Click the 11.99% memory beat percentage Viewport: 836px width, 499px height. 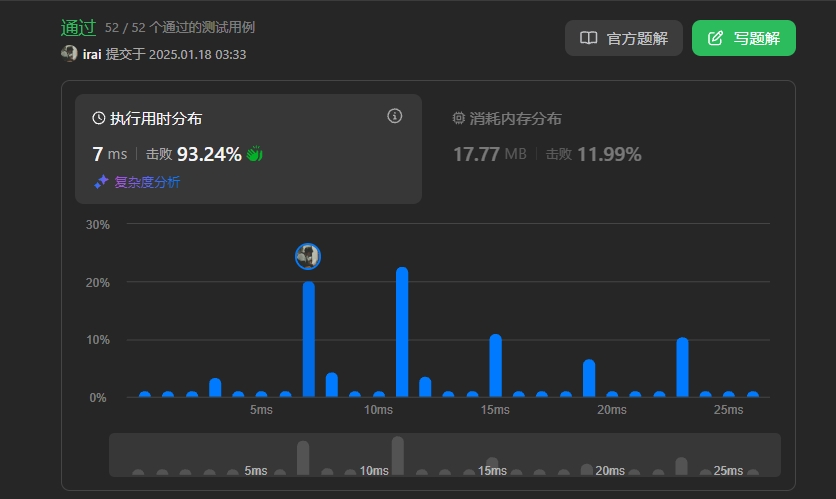[x=609, y=155]
